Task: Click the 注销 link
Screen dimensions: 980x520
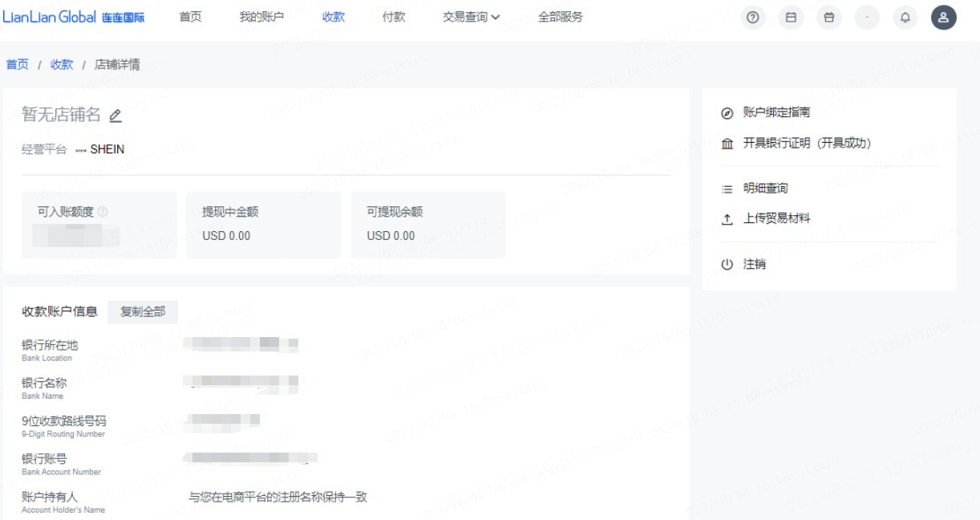Action: click(755, 264)
